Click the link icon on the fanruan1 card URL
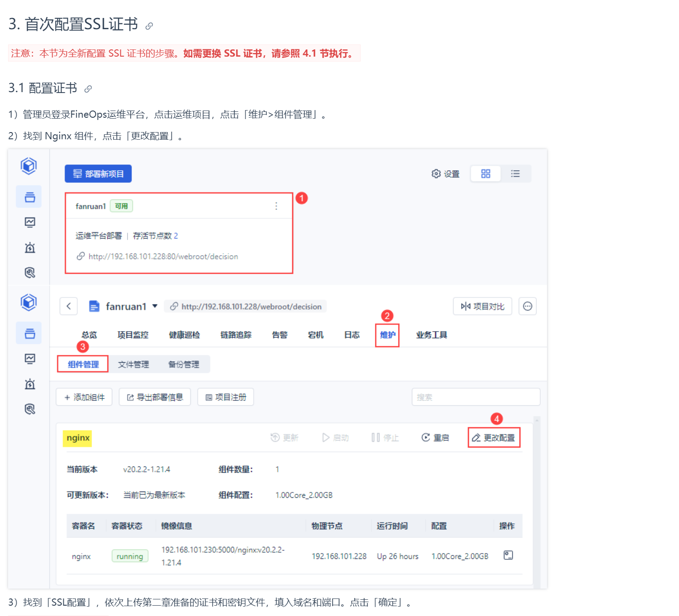 click(81, 256)
